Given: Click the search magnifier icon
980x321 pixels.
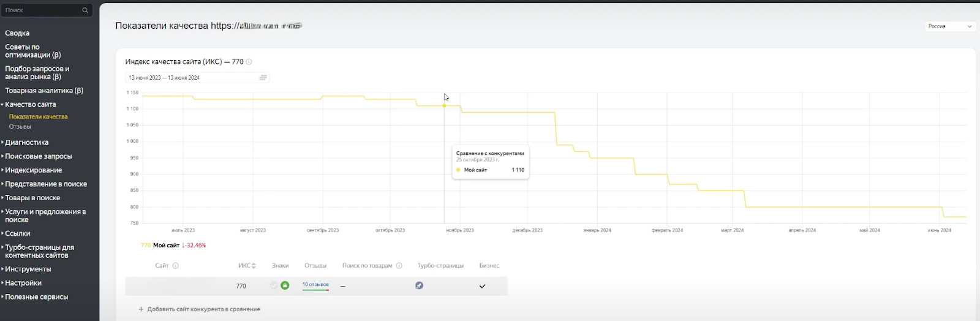Looking at the screenshot, I should [x=85, y=10].
